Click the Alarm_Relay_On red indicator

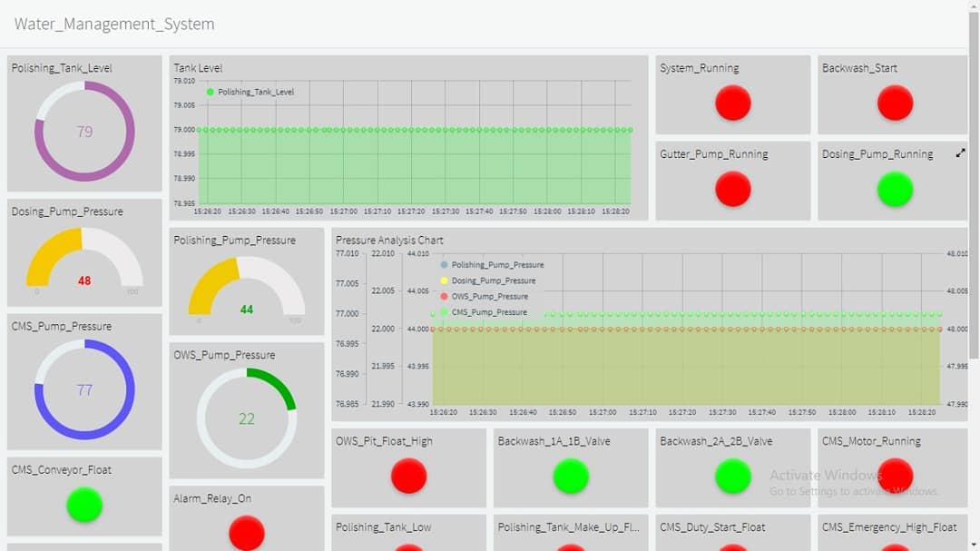point(247,533)
